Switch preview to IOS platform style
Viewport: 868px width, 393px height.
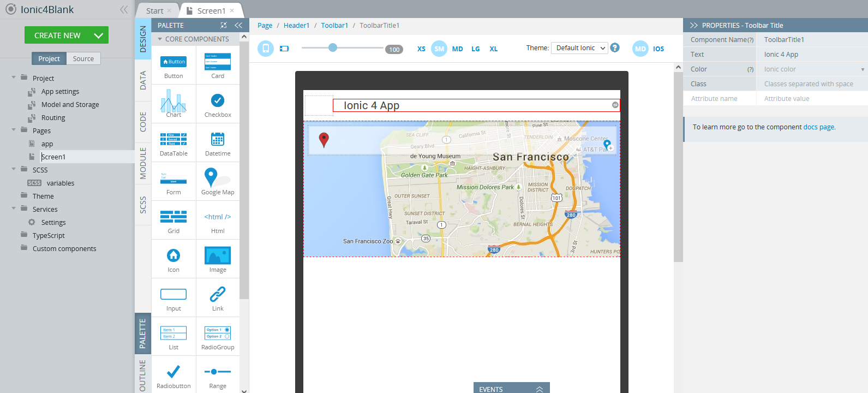[659, 49]
